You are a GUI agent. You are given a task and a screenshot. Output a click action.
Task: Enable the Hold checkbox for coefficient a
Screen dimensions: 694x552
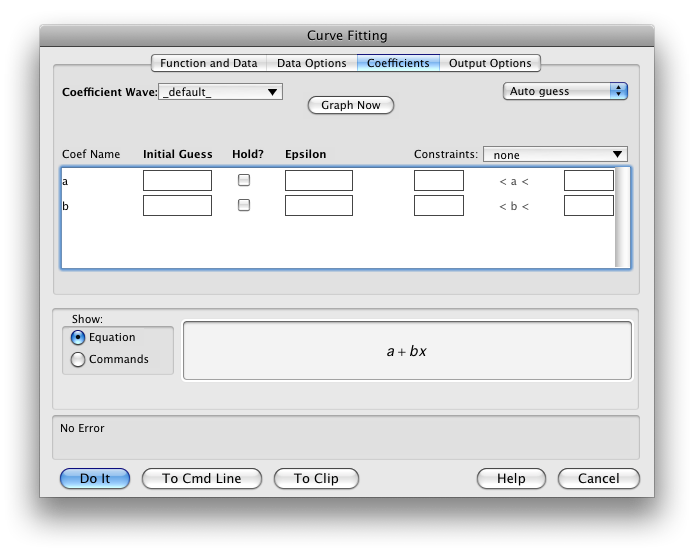coord(244,180)
